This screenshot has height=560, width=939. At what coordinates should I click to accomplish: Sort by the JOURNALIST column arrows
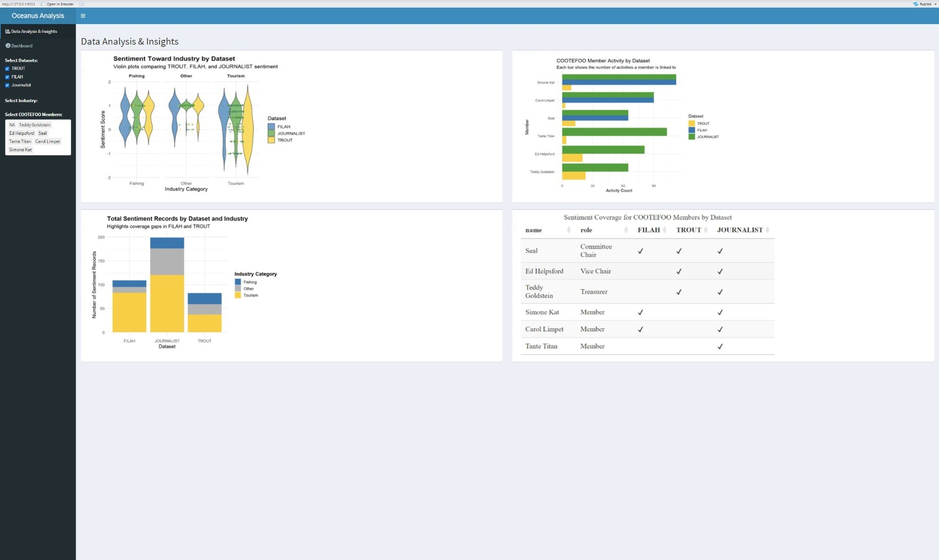point(768,230)
